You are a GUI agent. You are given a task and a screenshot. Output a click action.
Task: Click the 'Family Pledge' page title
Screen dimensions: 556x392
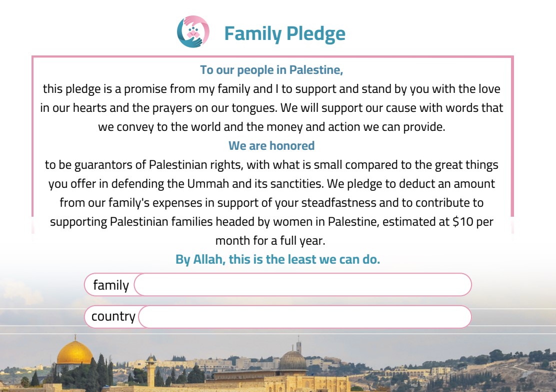tap(285, 33)
